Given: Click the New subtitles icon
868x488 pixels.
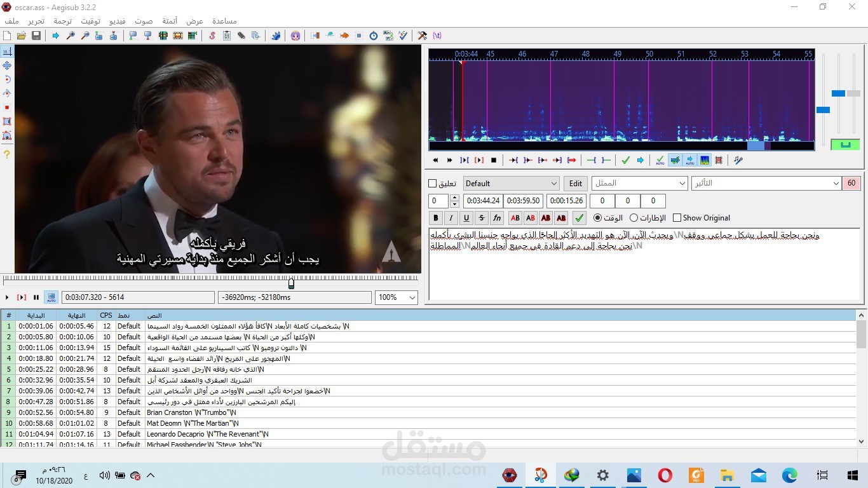Looking at the screenshot, I should [x=7, y=36].
